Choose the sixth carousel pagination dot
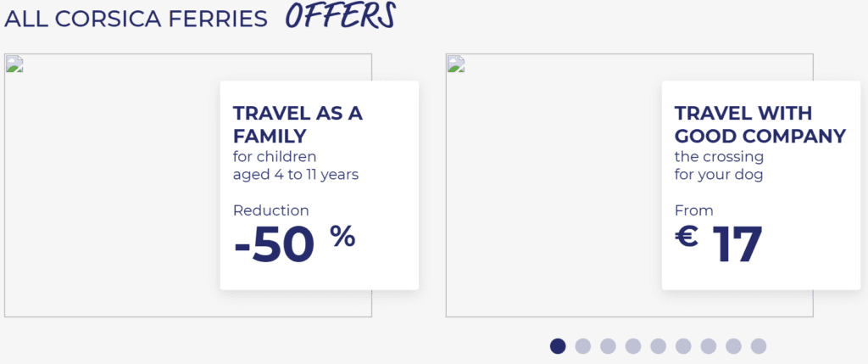The height and width of the screenshot is (364, 868). [x=683, y=346]
